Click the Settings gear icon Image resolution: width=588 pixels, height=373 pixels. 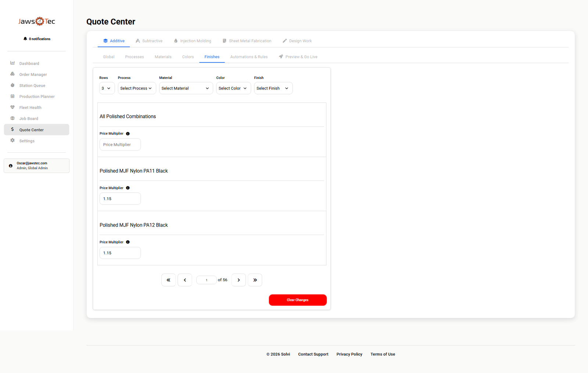(12, 141)
